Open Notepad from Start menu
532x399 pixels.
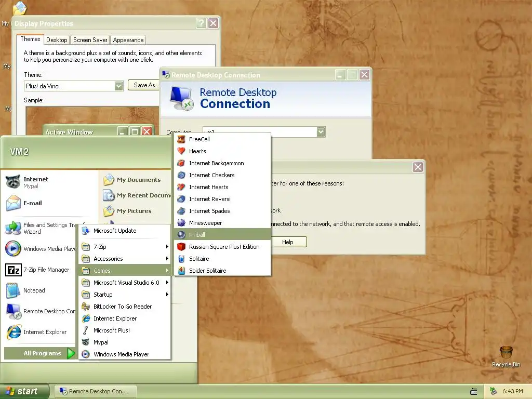tap(39, 290)
